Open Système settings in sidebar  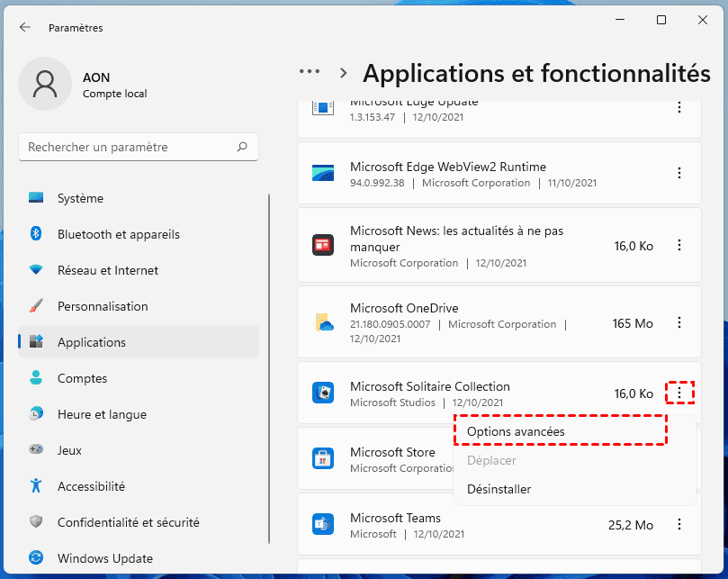(x=80, y=198)
